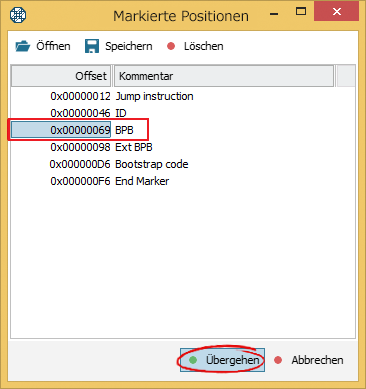Viewport: 366px width, 389px height.
Task: Select offset 0x00000012 cell
Action: [x=80, y=96]
